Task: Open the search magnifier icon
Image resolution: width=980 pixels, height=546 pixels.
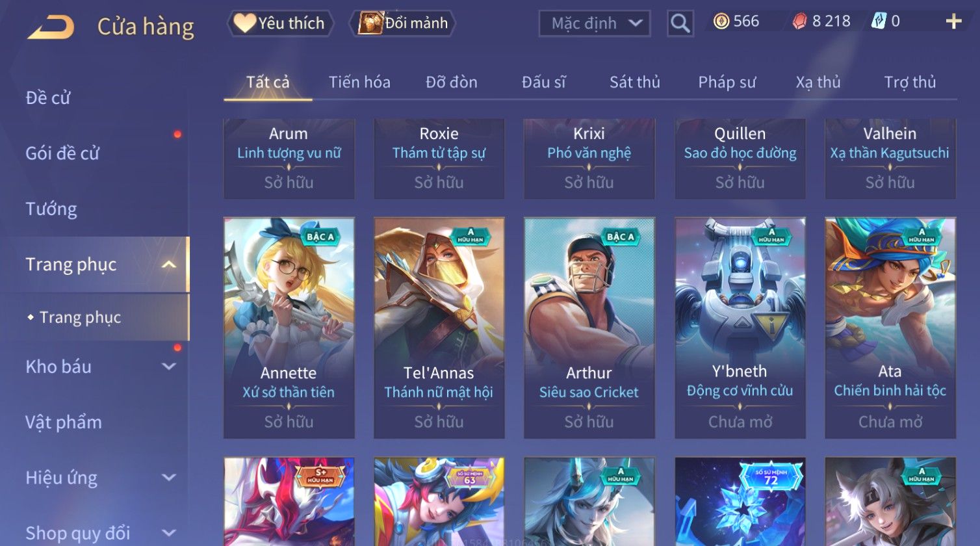Action: [680, 23]
